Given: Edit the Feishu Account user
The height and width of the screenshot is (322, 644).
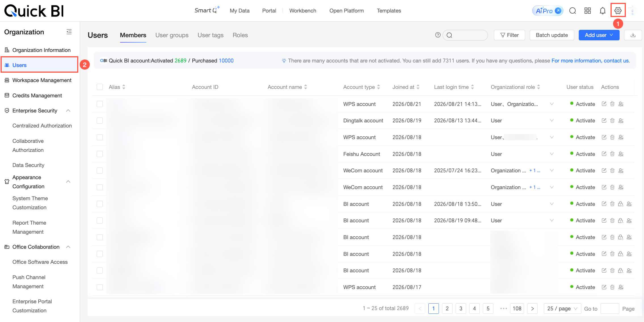Looking at the screenshot, I should coord(604,154).
